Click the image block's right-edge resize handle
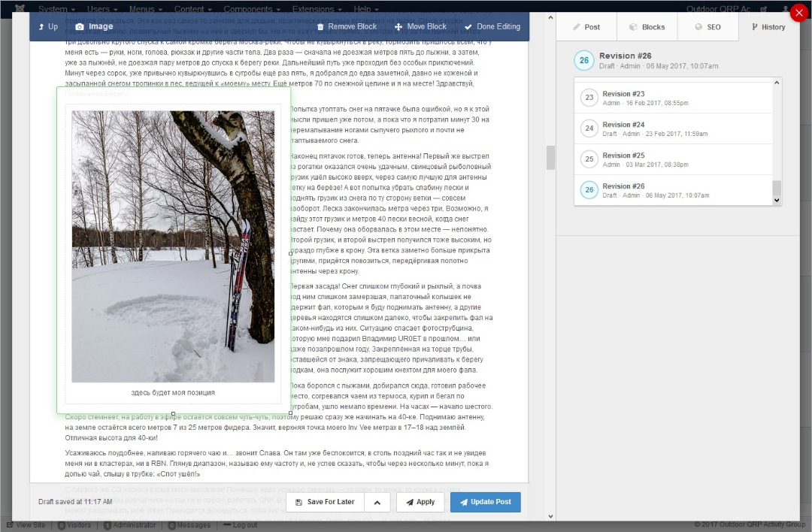Image resolution: width=812 pixels, height=532 pixels. (290, 253)
